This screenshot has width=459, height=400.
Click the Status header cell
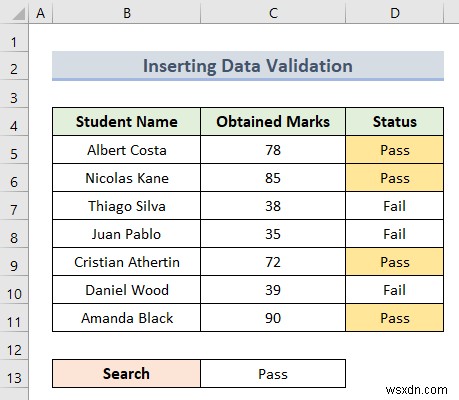(x=395, y=122)
